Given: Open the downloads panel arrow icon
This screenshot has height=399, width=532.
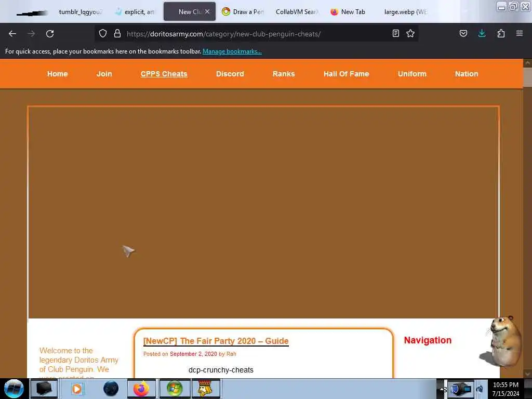Looking at the screenshot, I should pos(482,33).
